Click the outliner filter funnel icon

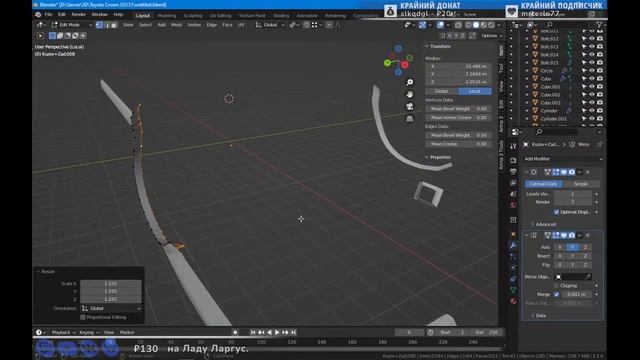point(599,25)
